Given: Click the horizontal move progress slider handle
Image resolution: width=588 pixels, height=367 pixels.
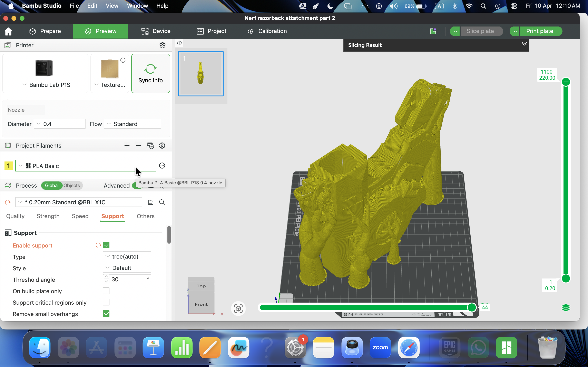Looking at the screenshot, I should 472,307.
